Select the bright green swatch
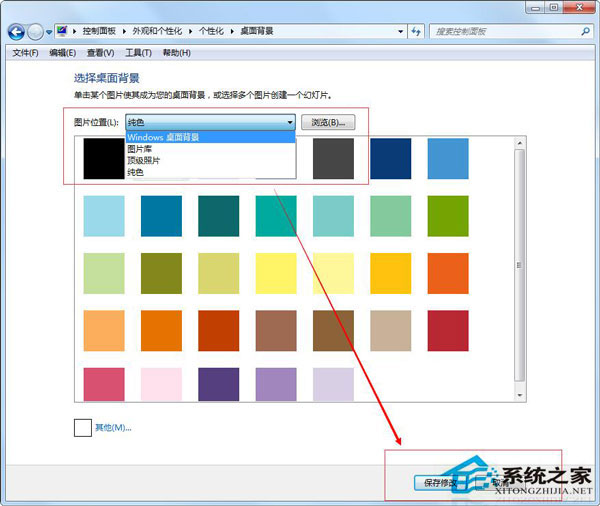 pos(448,216)
